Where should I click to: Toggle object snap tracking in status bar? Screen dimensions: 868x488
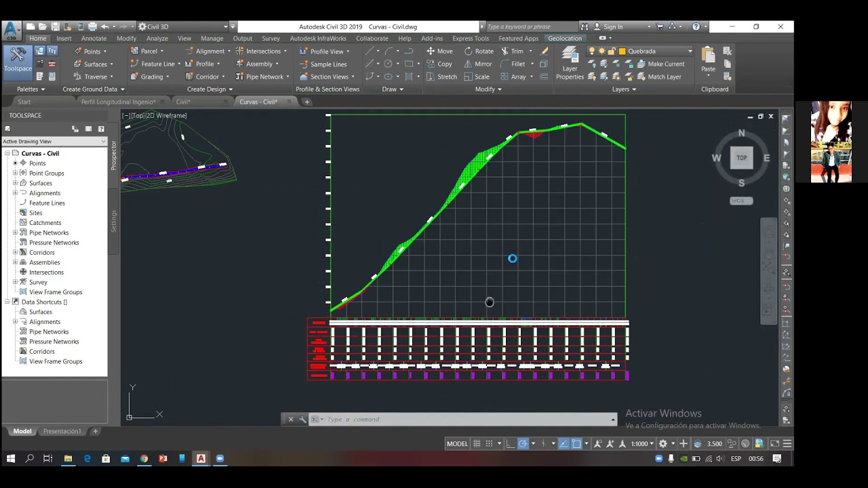[564, 444]
